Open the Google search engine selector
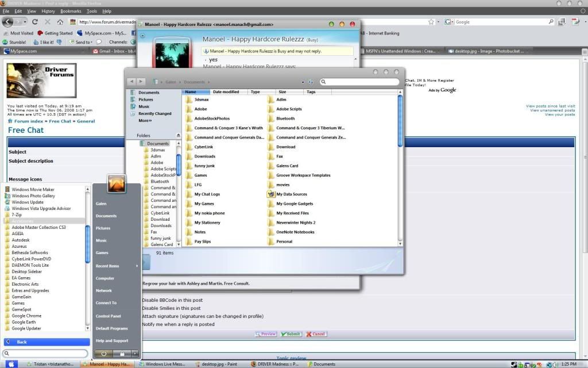Viewport: 588px width, 368px height. coord(449,22)
